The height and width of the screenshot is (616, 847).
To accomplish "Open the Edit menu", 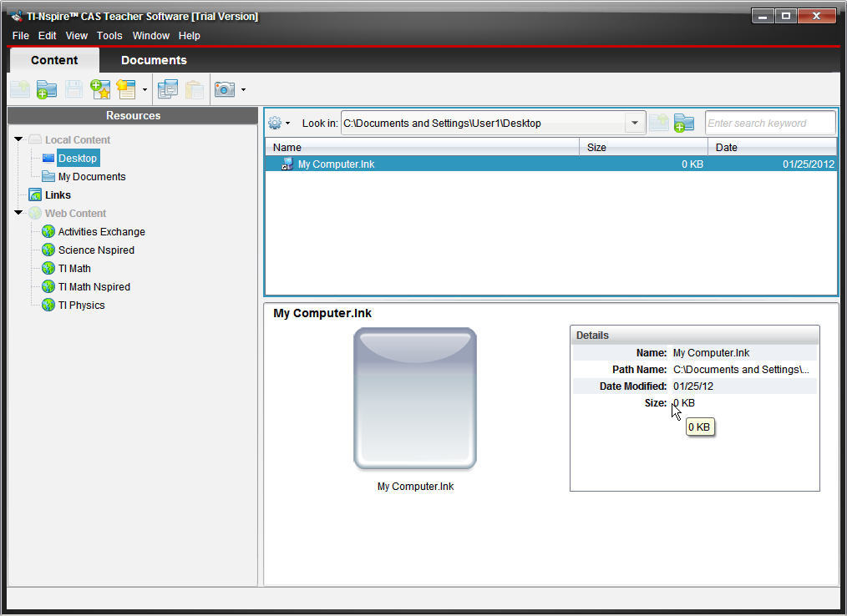I will tap(47, 36).
